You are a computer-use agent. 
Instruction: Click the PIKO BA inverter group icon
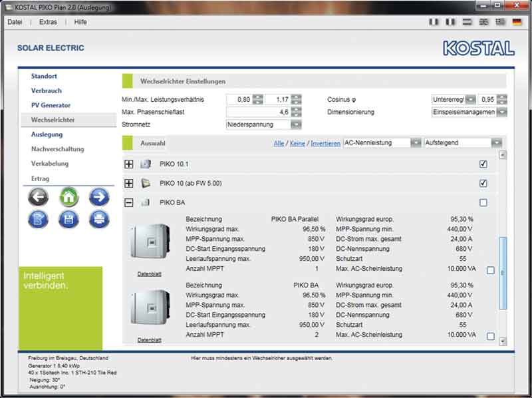tap(146, 203)
